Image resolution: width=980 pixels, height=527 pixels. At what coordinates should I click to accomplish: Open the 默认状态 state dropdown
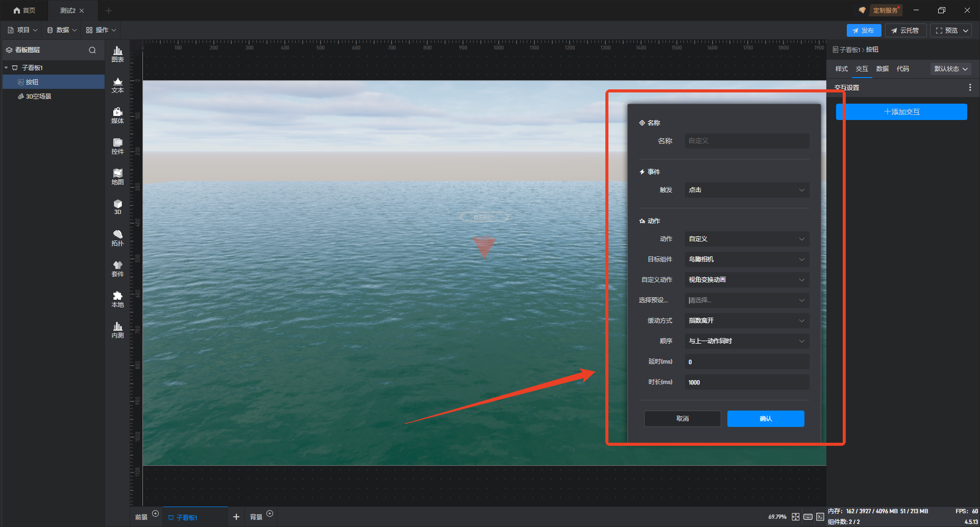[x=950, y=69]
